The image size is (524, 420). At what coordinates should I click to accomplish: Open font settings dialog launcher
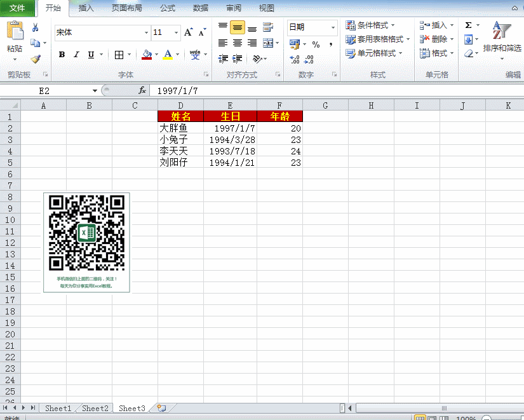click(206, 74)
